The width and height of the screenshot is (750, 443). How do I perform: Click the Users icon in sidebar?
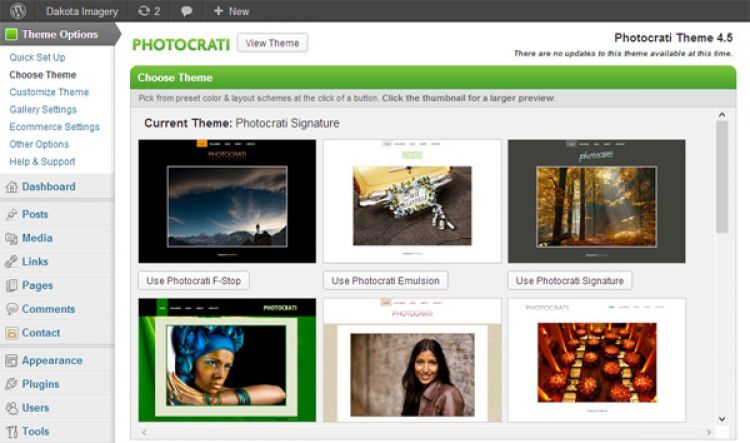11,408
